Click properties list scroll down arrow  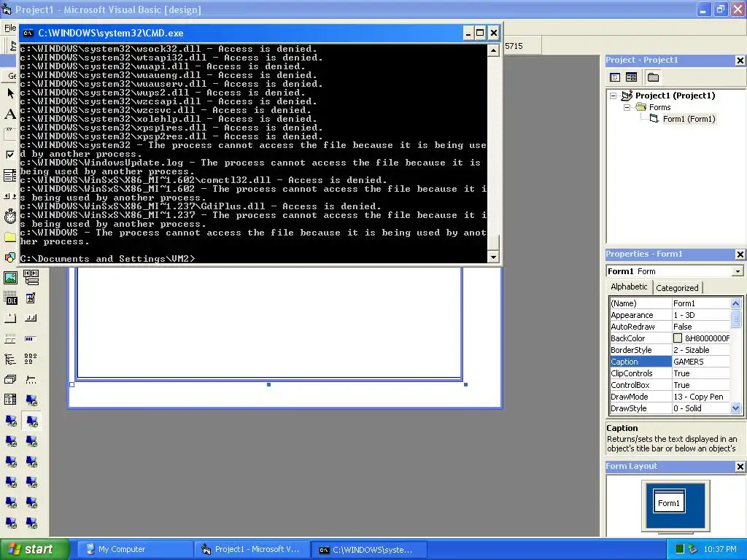(x=735, y=408)
